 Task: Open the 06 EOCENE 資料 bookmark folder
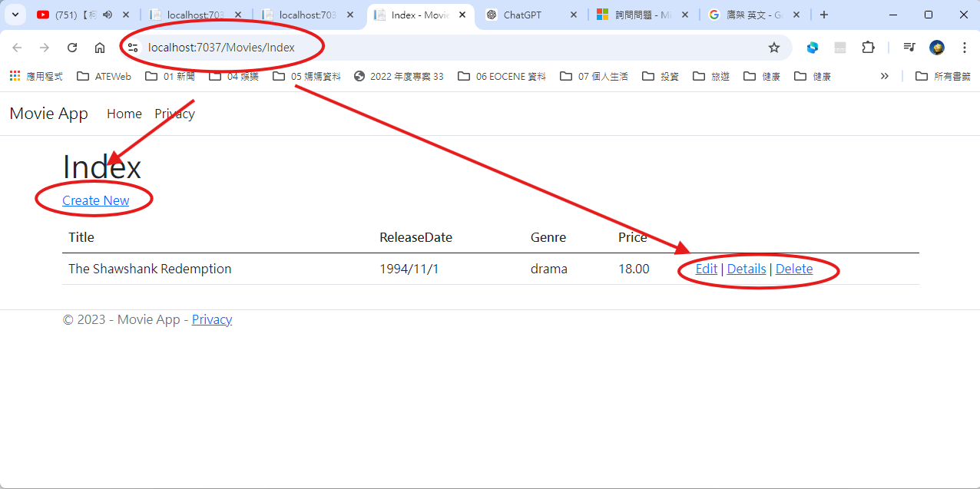tap(502, 76)
